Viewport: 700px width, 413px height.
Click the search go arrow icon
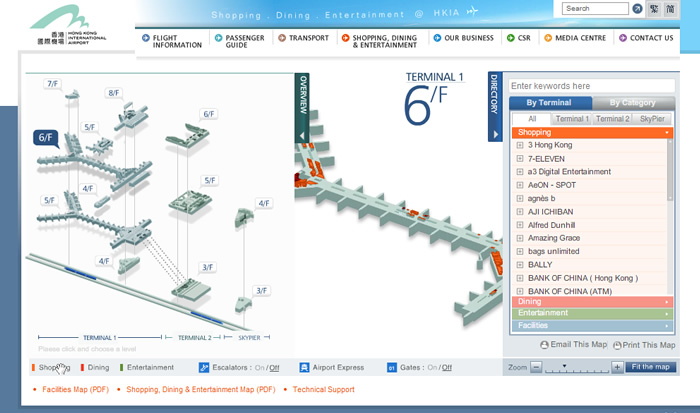pos(638,8)
